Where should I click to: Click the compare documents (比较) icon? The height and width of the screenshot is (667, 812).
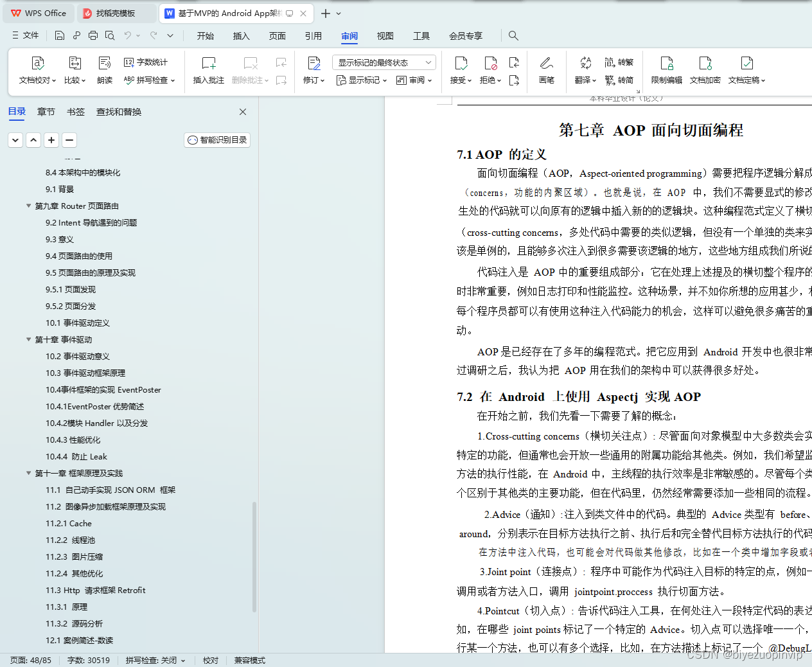tap(75, 63)
